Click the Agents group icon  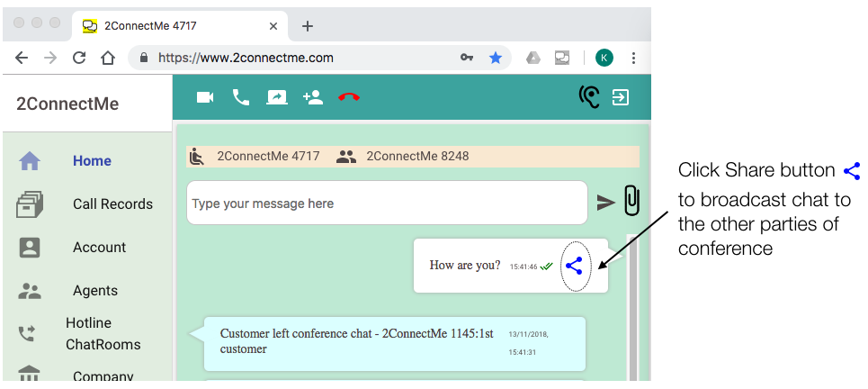(x=30, y=291)
